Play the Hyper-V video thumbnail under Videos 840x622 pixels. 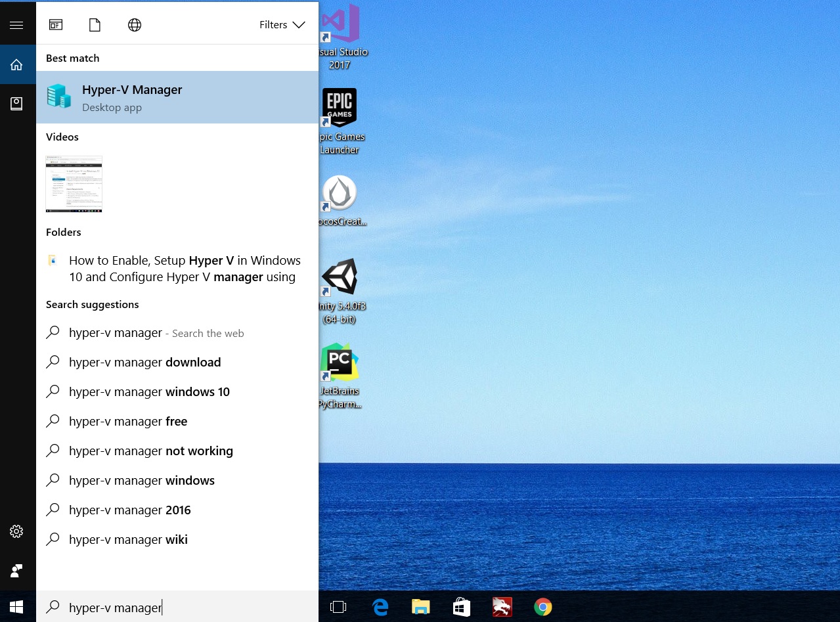tap(74, 184)
